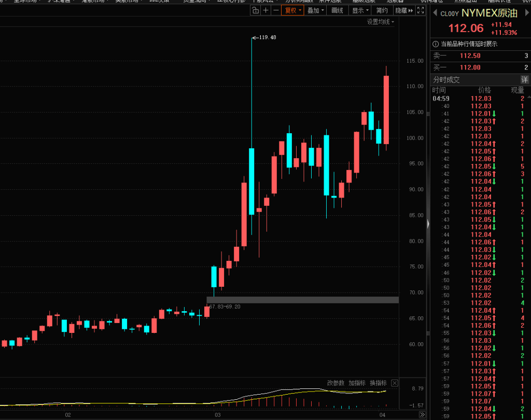
Task: Go to next contract with right arrow
Action: [526, 13]
